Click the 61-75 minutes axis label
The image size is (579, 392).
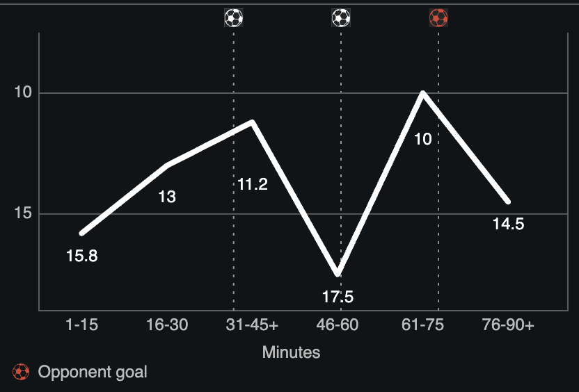(423, 326)
